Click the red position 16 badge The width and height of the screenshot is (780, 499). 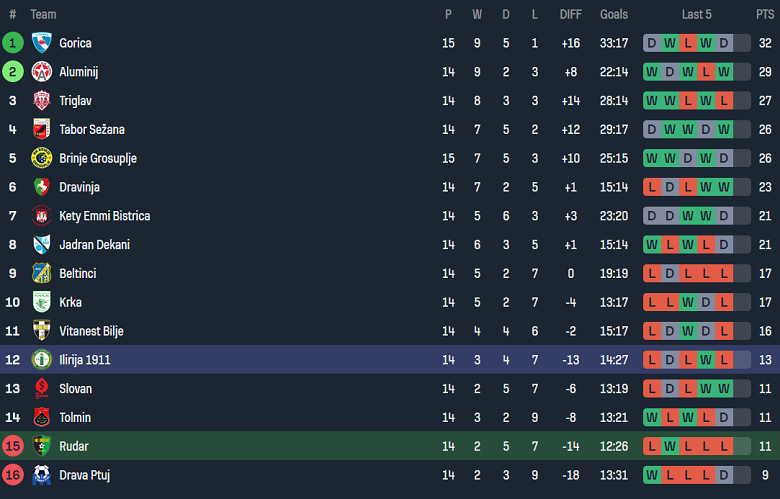12,475
